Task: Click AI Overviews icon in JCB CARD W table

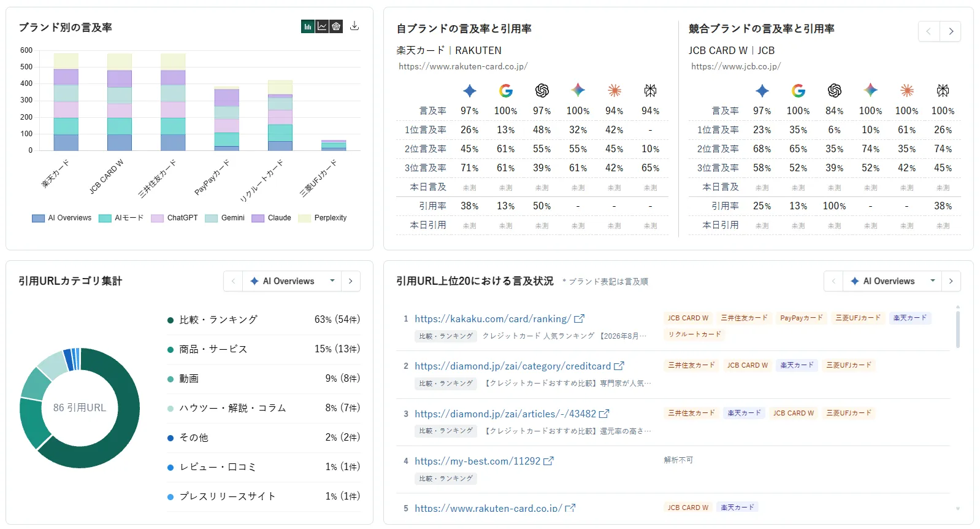Action: point(762,91)
